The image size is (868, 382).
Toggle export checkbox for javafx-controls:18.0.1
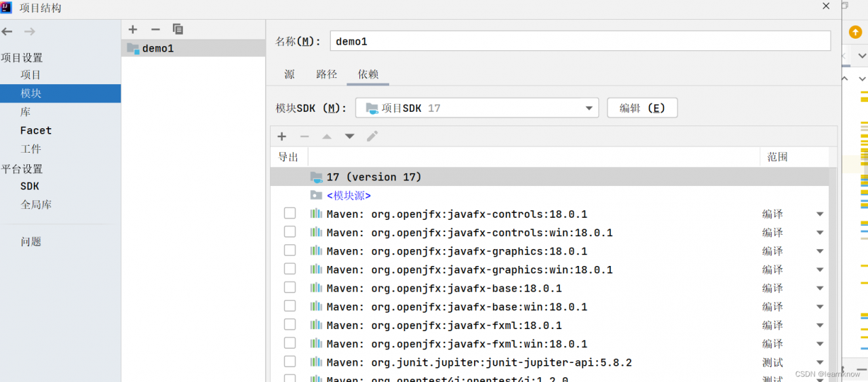click(290, 213)
